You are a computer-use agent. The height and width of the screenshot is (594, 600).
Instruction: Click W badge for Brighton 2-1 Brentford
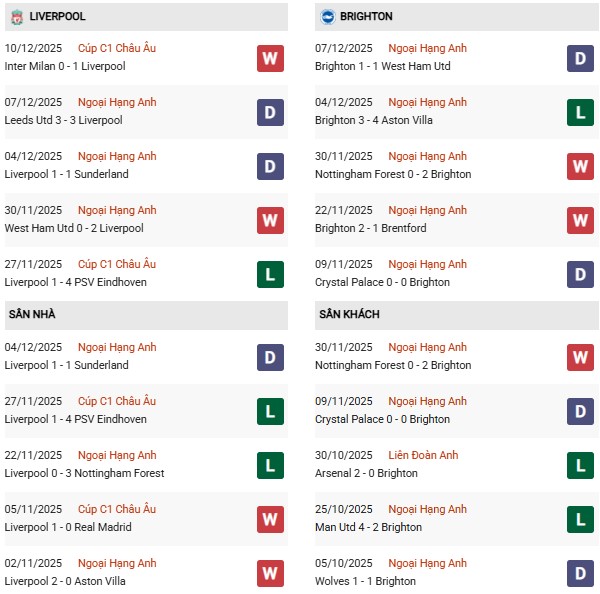pos(580,220)
